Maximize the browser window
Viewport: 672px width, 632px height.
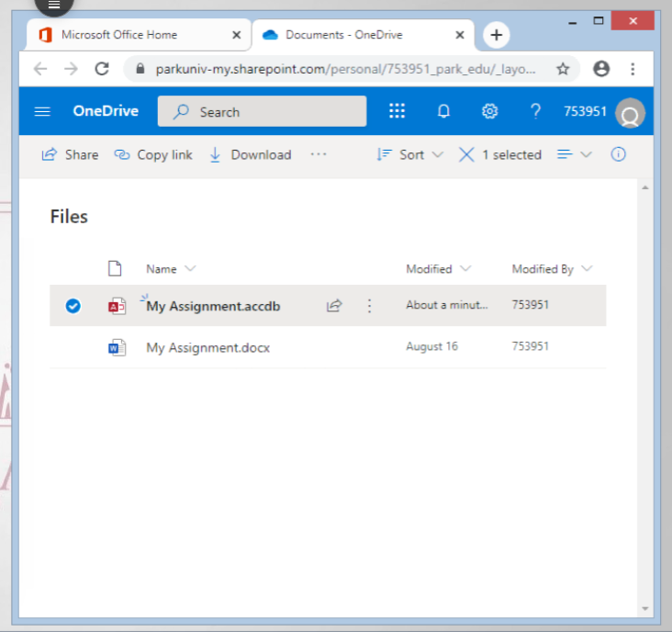(599, 20)
